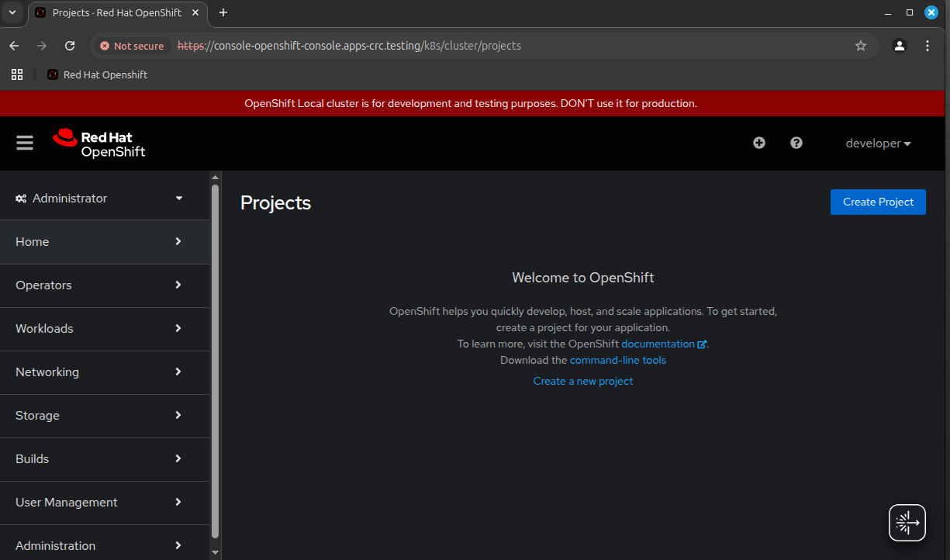This screenshot has width=950, height=560.
Task: Maximize the browser window
Action: coord(910,12)
